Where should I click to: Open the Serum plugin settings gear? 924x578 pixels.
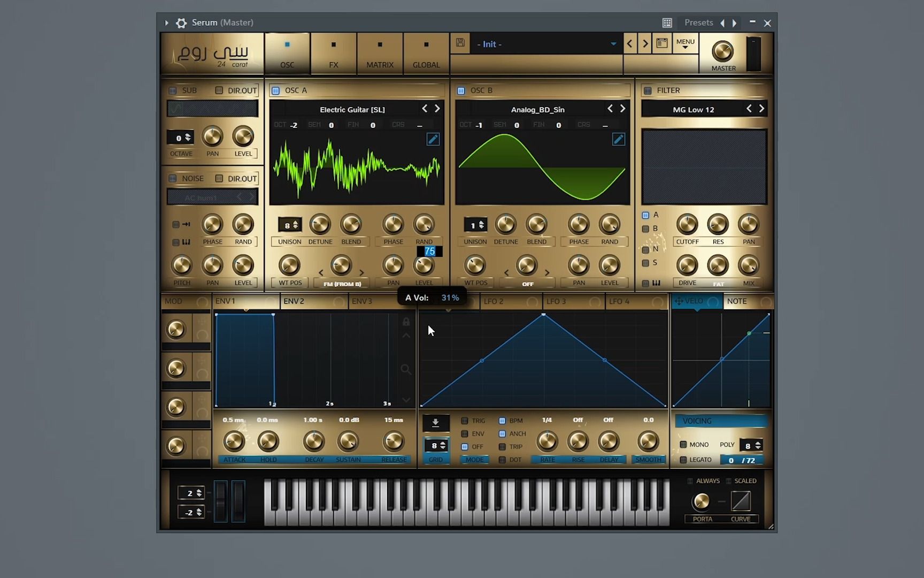(x=181, y=23)
